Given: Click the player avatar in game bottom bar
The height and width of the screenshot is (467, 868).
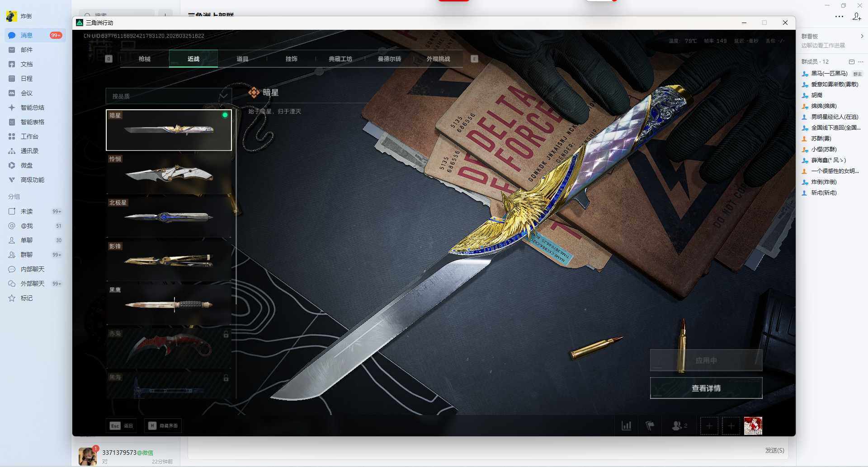Looking at the screenshot, I should point(753,426).
